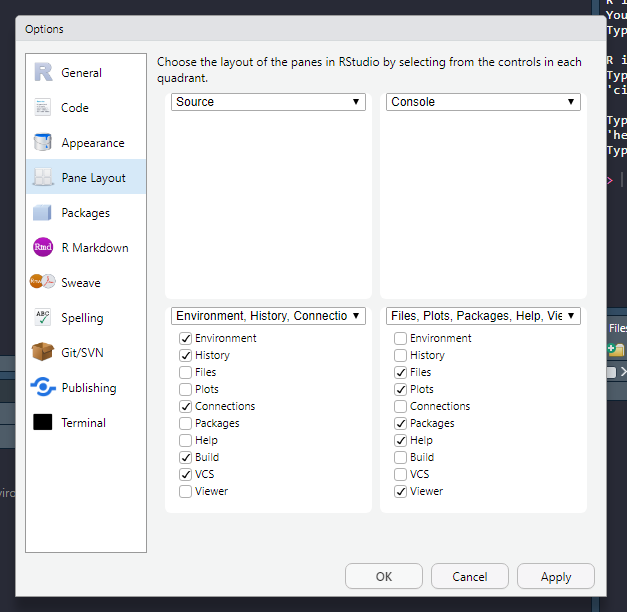Open Files, Plots, Packages quadrant dropdown
The image size is (627, 612).
483,316
